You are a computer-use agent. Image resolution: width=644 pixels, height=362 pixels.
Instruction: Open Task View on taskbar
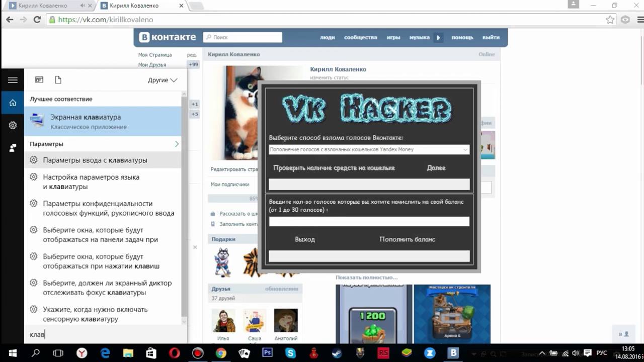[x=58, y=353]
